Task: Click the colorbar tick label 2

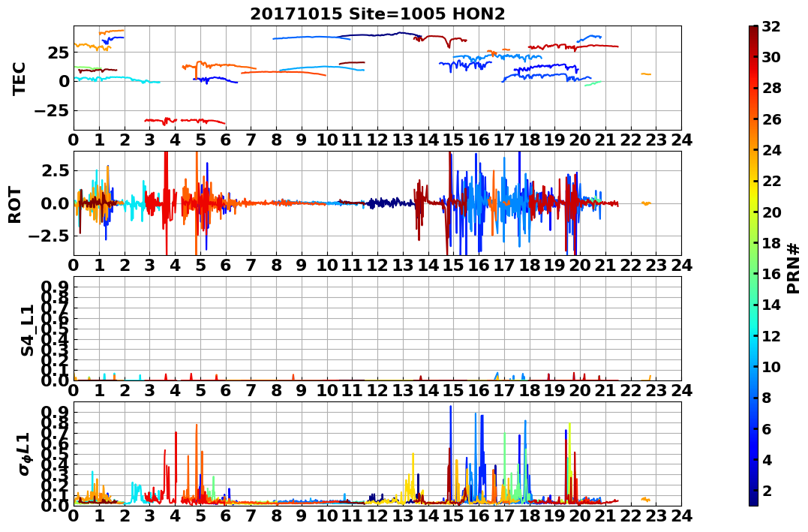Action: pyautogui.click(x=767, y=490)
